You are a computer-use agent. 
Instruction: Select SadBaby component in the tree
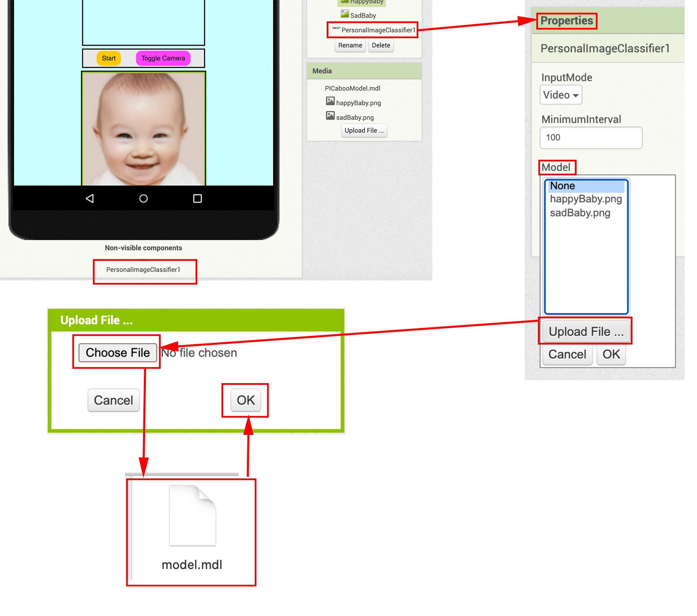(x=358, y=15)
